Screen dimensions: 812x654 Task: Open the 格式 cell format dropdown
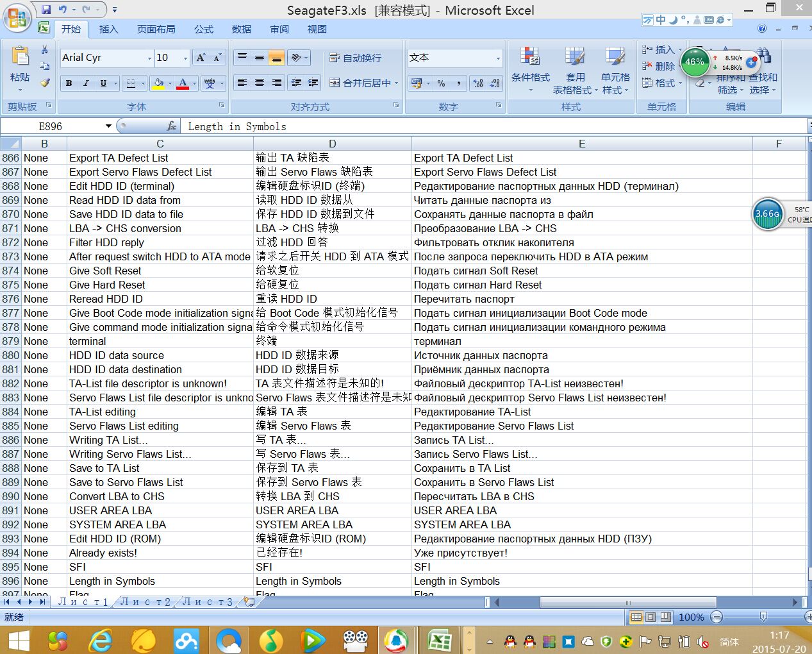[x=661, y=83]
